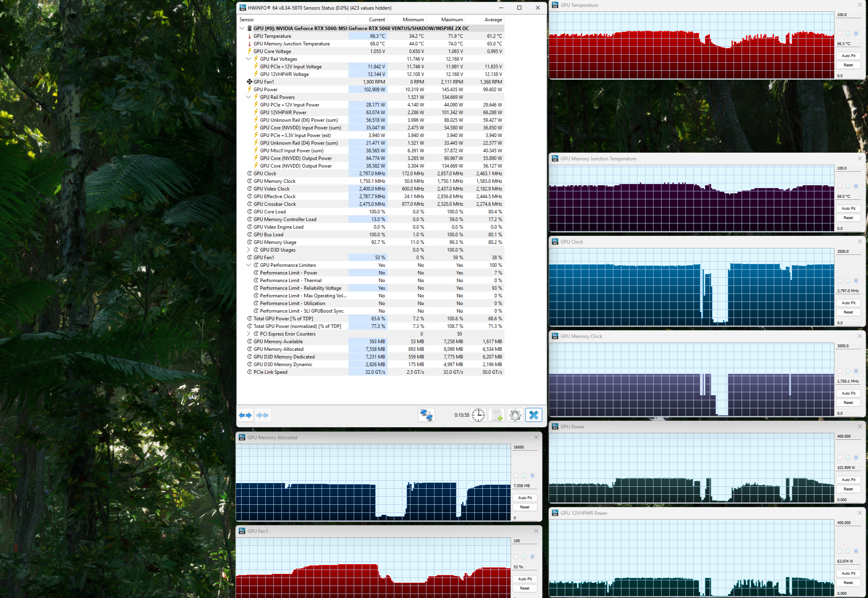Image resolution: width=868 pixels, height=598 pixels.
Task: Click Reset on GPU Clock graph
Action: [x=848, y=312]
